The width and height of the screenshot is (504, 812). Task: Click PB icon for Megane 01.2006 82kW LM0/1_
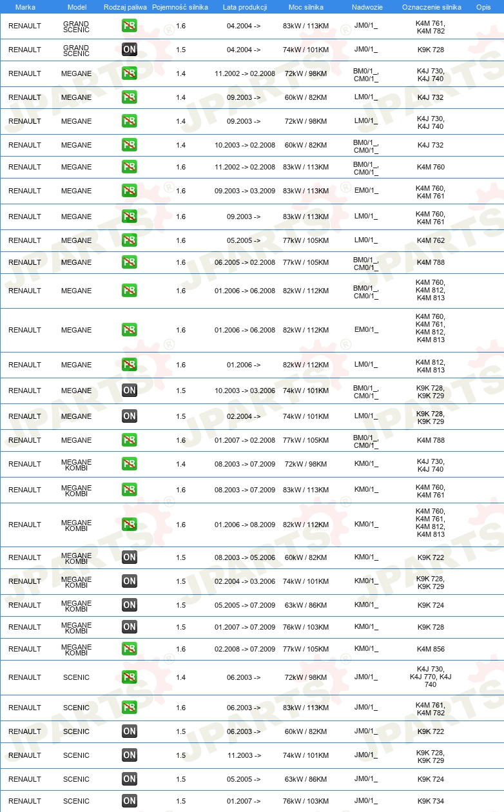(129, 365)
